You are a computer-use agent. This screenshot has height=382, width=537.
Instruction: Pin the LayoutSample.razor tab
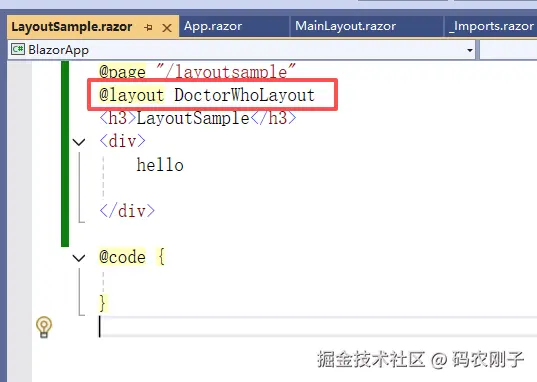point(148,27)
